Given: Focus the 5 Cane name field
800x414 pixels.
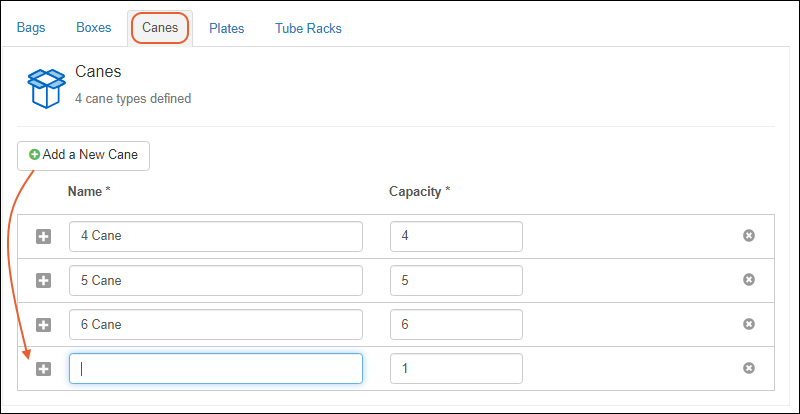Looking at the screenshot, I should [215, 280].
